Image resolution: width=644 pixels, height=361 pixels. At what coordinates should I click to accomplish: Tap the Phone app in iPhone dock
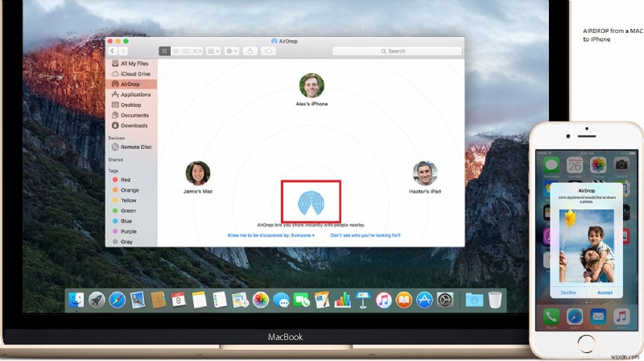[x=551, y=317]
